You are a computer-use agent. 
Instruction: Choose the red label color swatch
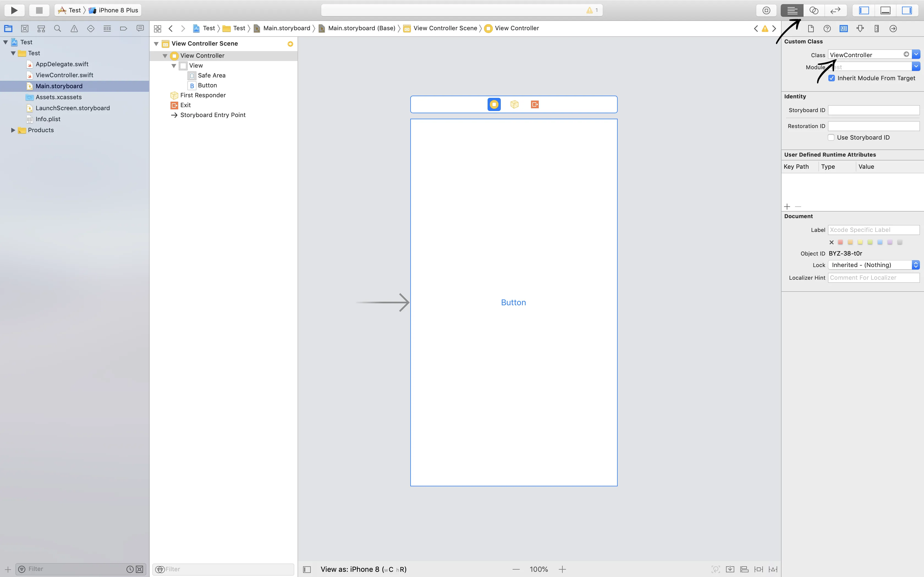[x=840, y=242]
